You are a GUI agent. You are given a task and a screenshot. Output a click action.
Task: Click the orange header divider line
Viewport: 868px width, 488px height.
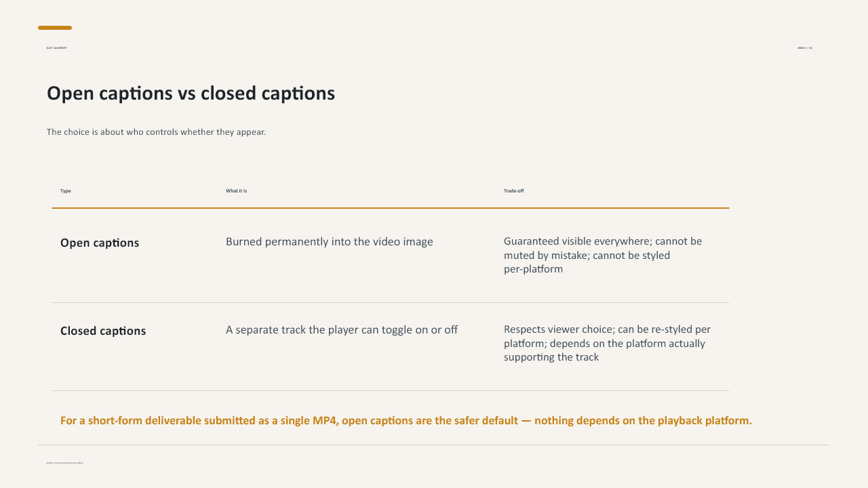(391, 208)
